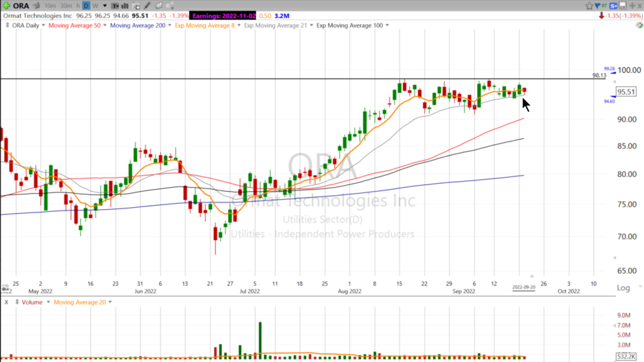The image size is (644, 362).
Task: Click the Earnings: 2022-11-02 label
Action: 224,15
